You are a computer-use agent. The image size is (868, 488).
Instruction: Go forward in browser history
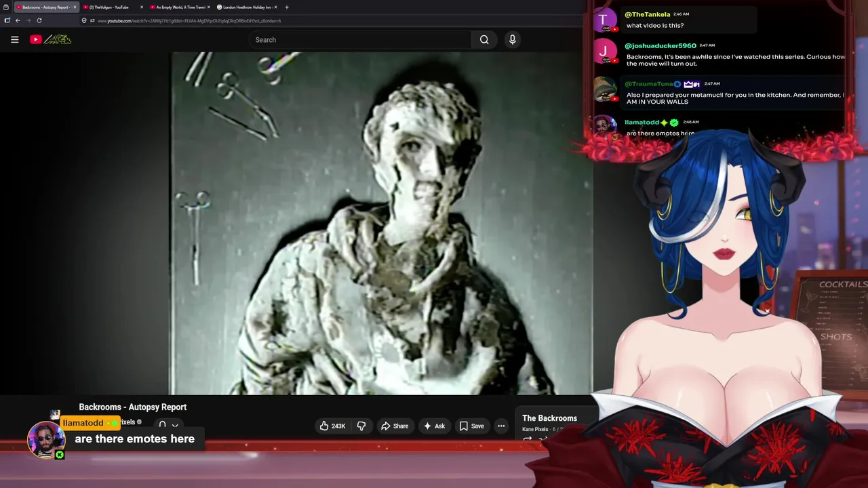(28, 20)
